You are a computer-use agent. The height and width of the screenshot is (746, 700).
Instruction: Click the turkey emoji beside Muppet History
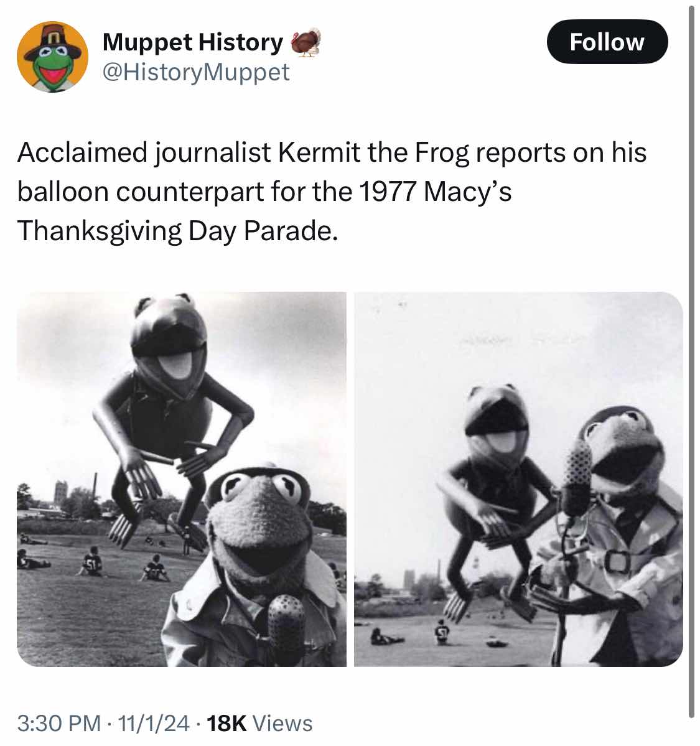point(306,42)
